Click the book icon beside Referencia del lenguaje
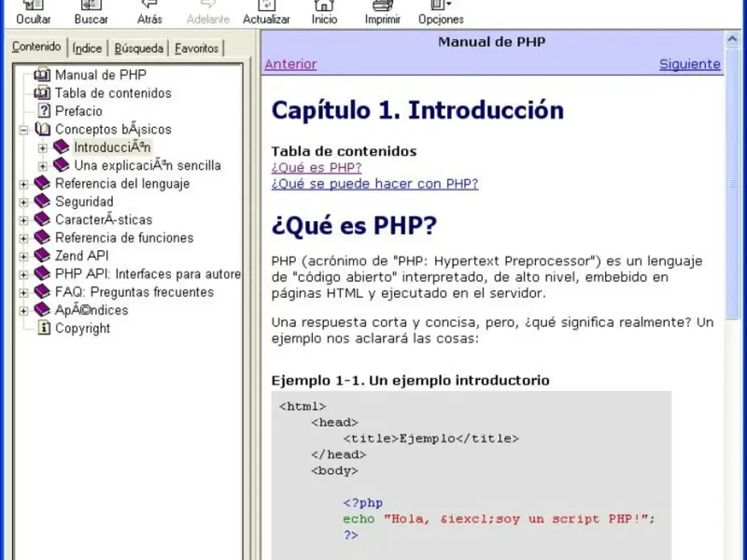 (42, 183)
